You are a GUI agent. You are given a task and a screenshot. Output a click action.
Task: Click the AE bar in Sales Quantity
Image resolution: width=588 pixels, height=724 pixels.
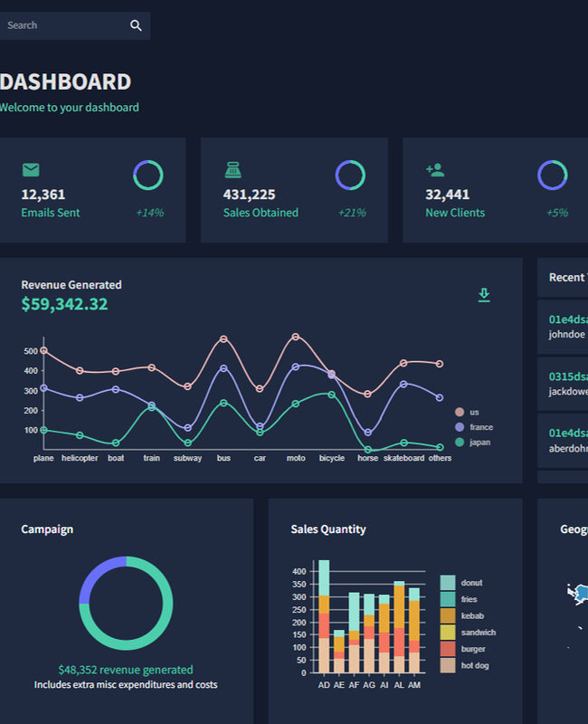338,651
